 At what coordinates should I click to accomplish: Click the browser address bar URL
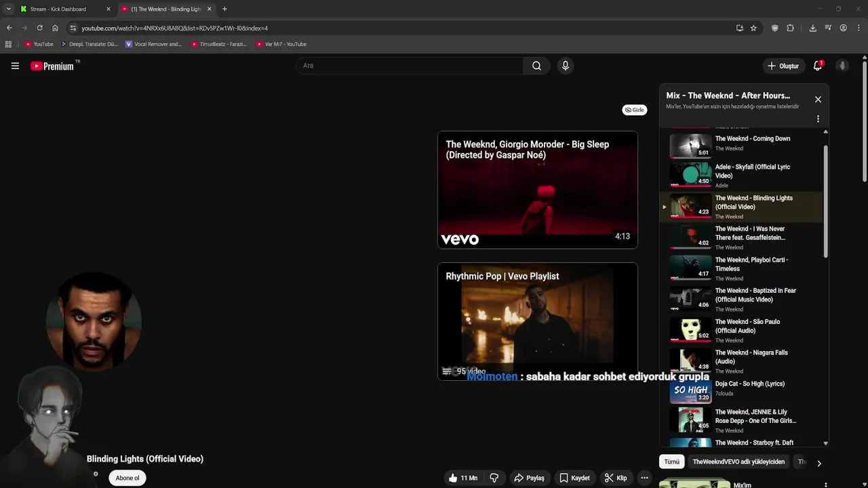[x=174, y=28]
